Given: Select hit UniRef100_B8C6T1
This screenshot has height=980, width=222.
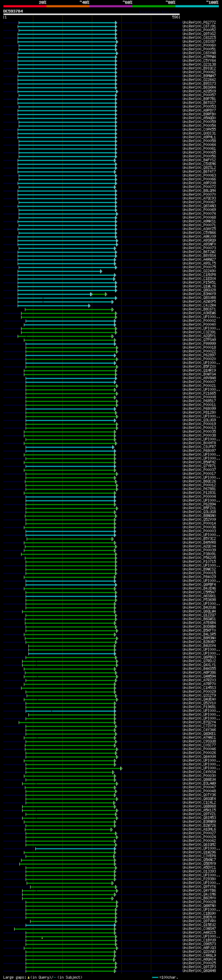Looking at the screenshot, I should (x=199, y=309).
